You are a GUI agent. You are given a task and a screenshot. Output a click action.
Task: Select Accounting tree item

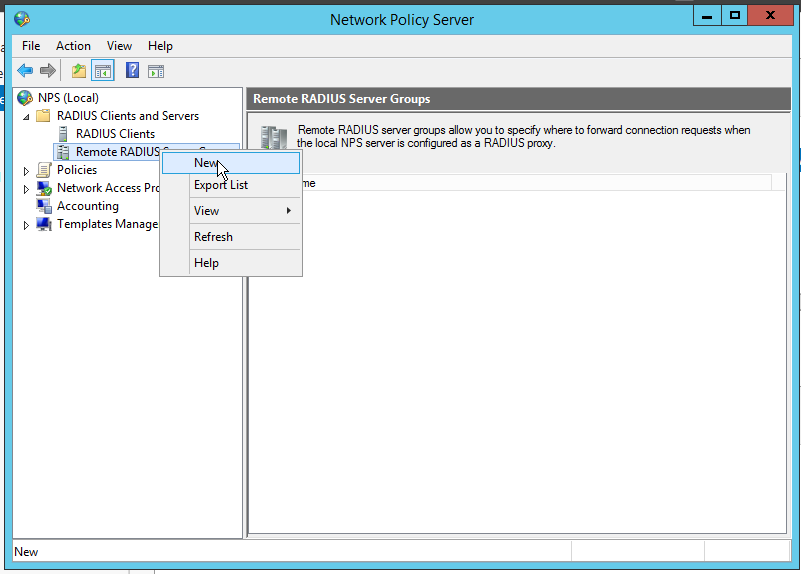coord(87,206)
